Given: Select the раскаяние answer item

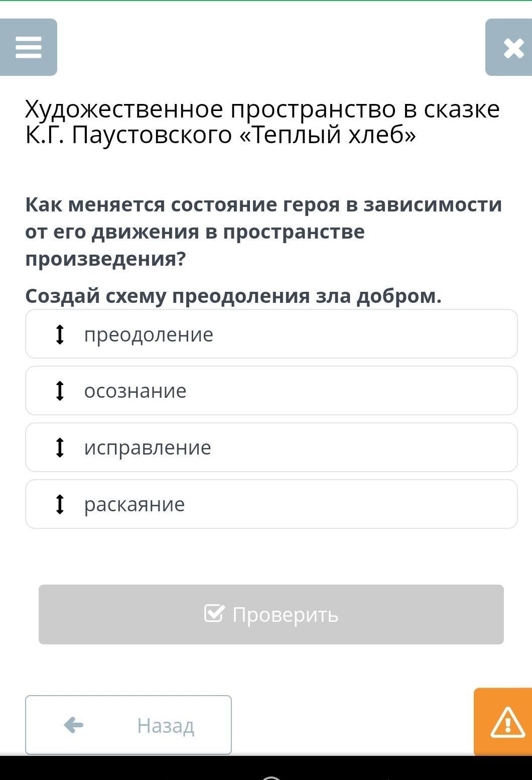Looking at the screenshot, I should pyautogui.click(x=272, y=504).
